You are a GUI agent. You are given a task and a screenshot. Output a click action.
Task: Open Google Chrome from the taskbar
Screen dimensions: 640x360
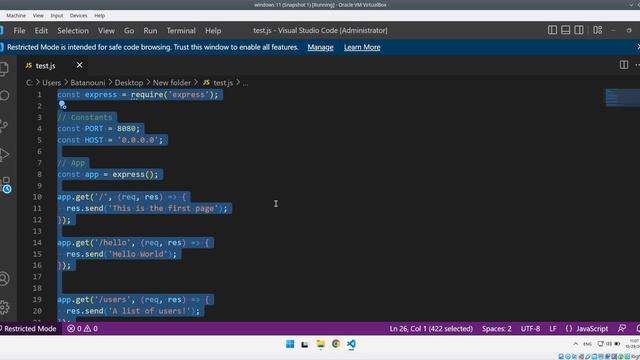coord(336,344)
